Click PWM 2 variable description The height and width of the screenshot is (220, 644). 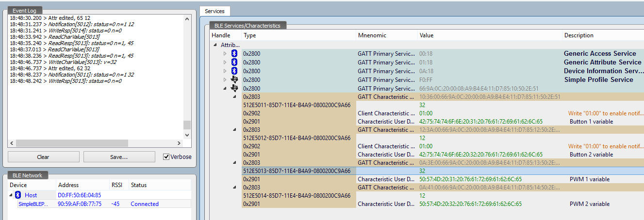pyautogui.click(x=590, y=204)
